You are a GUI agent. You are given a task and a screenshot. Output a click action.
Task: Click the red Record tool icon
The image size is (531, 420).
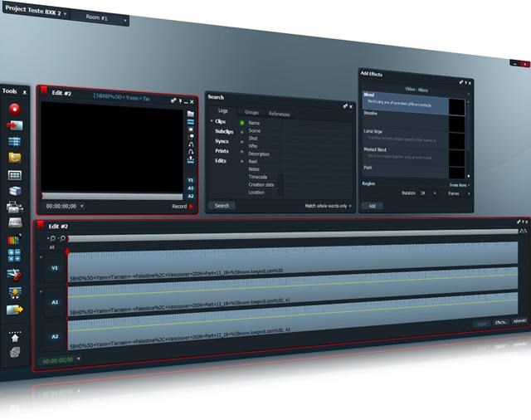[15, 109]
